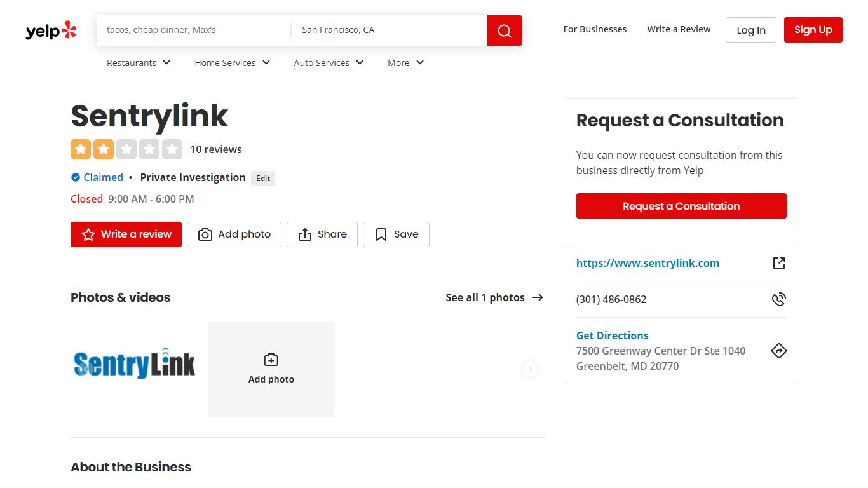Open the For Businesses link
Viewport: 868px width, 488px height.
(x=595, y=29)
